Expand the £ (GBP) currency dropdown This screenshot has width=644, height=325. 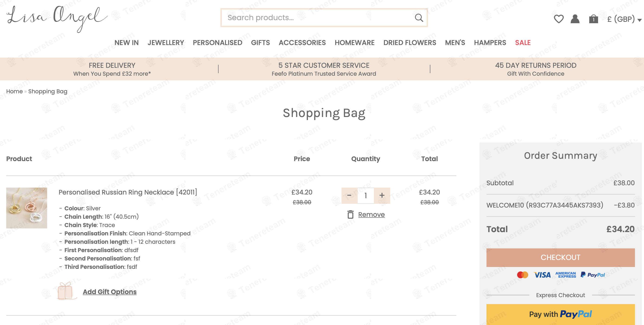[x=624, y=19]
